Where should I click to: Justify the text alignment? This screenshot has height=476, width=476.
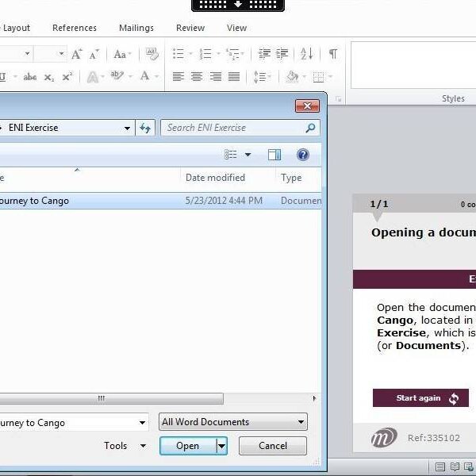click(x=234, y=76)
